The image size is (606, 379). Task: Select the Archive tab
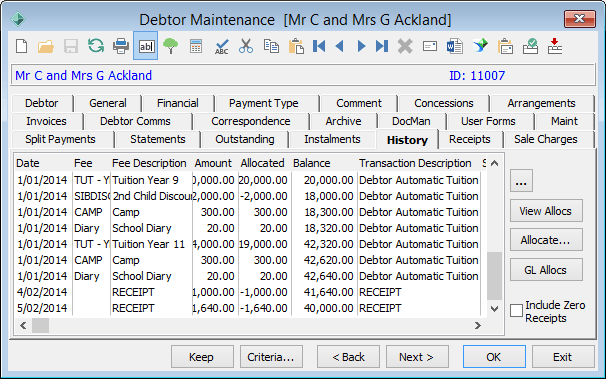point(343,121)
